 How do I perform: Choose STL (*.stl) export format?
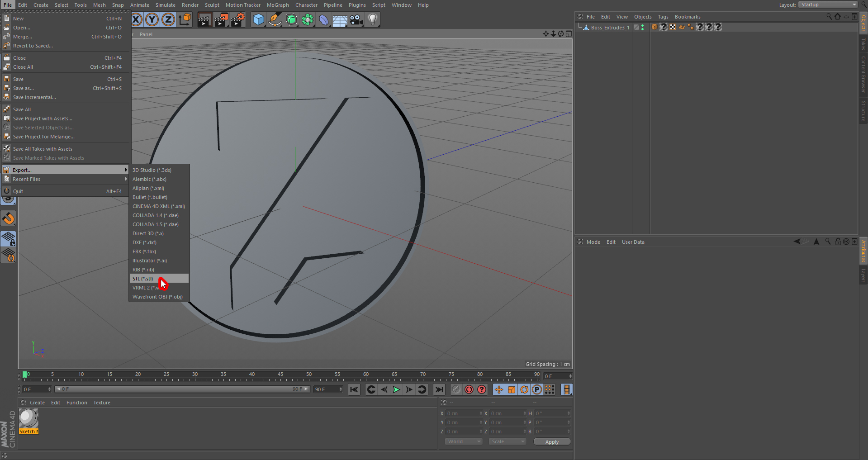(143, 279)
